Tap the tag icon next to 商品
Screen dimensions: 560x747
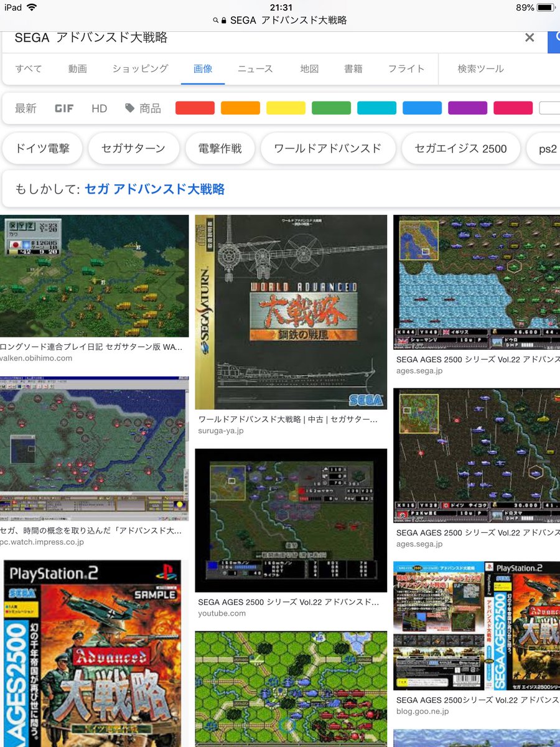point(129,108)
